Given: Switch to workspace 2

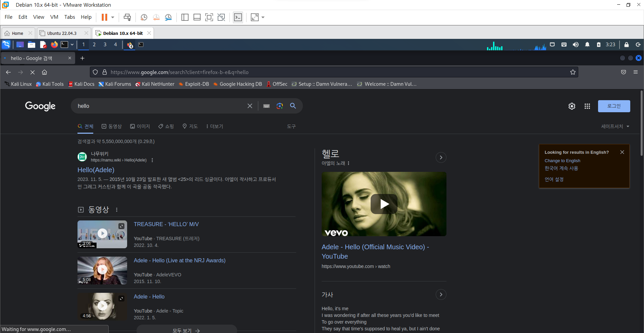Looking at the screenshot, I should [x=94, y=45].
